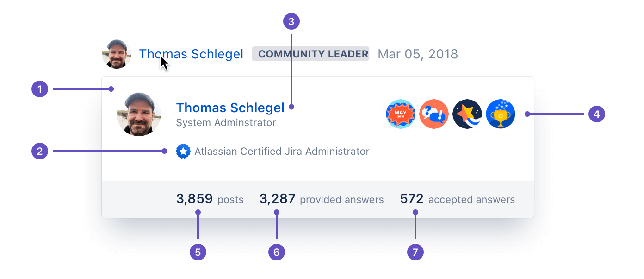Click annotation marker number 4
644x279 pixels.
(x=597, y=114)
